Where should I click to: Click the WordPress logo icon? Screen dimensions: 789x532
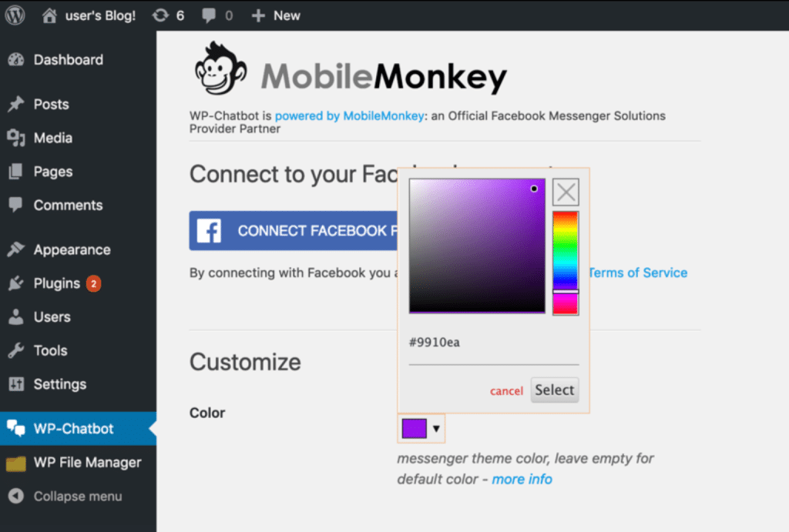(15, 15)
